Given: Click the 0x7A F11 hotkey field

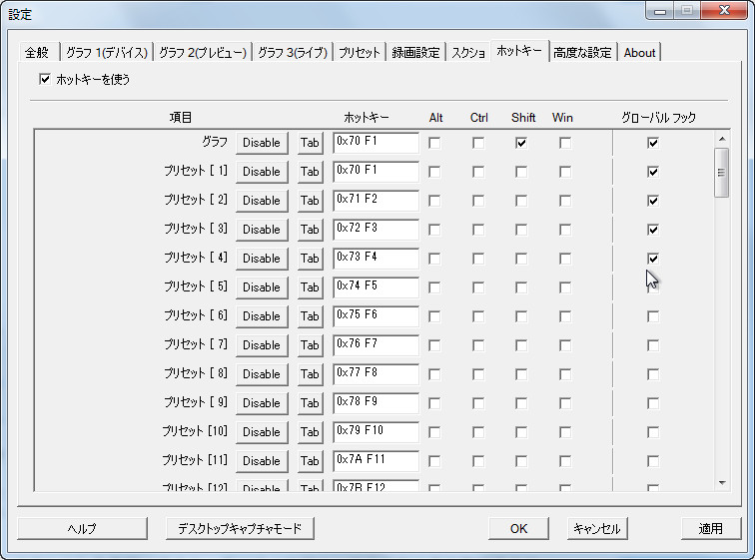Looking at the screenshot, I should 376,460.
